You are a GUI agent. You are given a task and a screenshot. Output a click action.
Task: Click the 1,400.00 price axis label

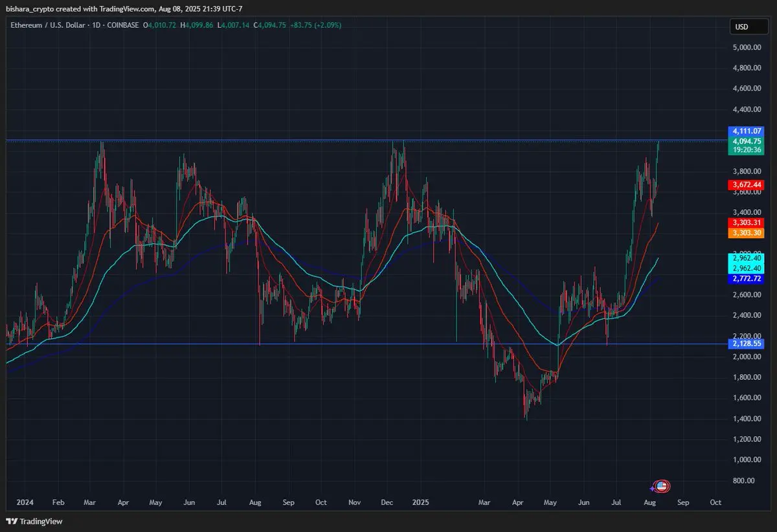[x=747, y=419]
